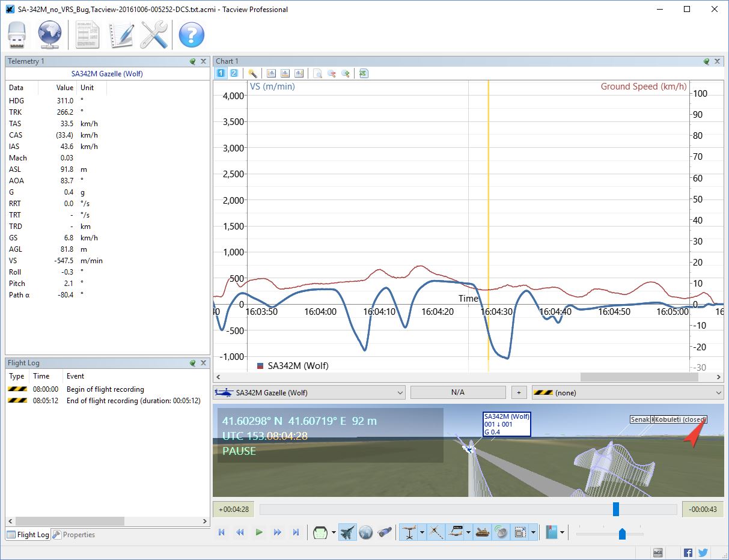
Task: Open the notes editing pencil icon
Action: 120,35
